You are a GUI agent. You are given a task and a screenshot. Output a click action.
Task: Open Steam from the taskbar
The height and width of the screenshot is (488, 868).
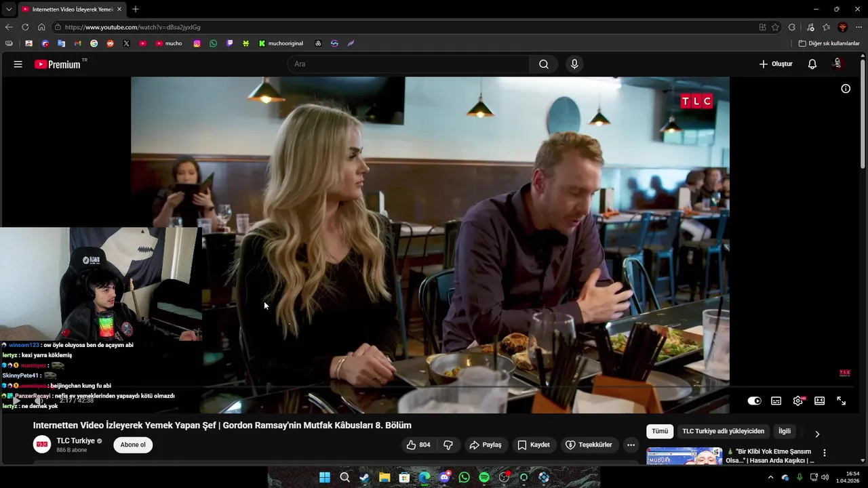[365, 477]
